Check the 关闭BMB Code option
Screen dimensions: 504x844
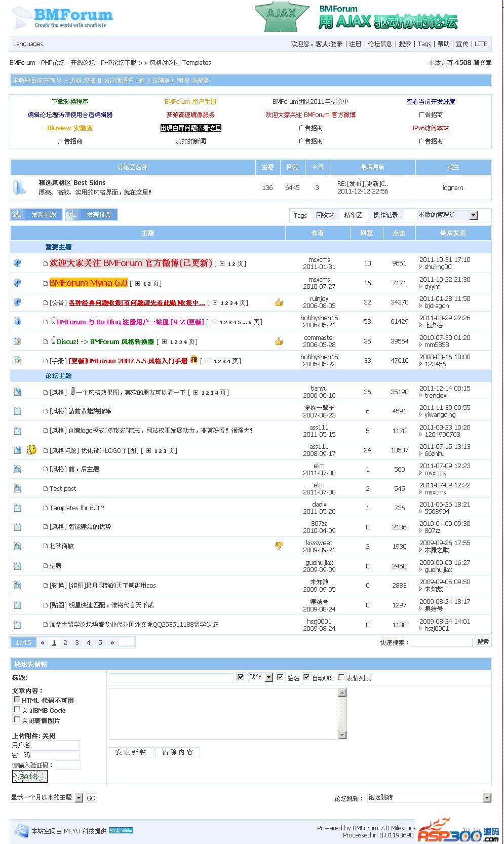(x=17, y=710)
